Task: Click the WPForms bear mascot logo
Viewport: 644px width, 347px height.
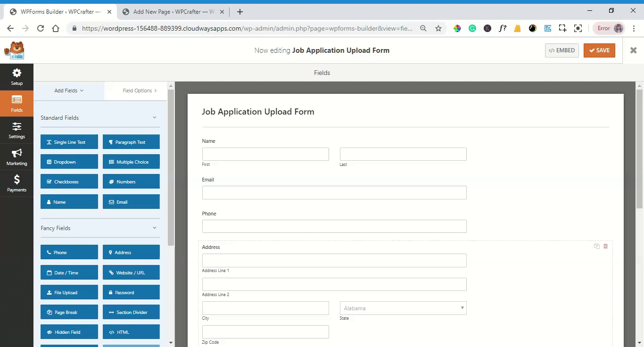Action: point(14,50)
